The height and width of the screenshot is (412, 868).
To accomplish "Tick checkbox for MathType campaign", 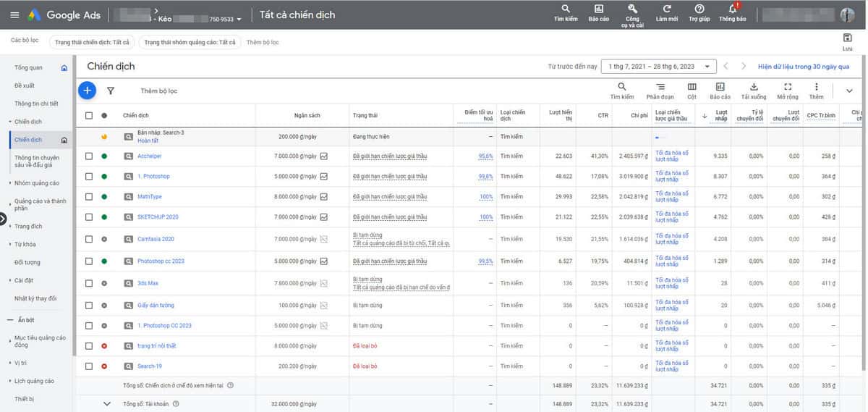I will coord(89,196).
